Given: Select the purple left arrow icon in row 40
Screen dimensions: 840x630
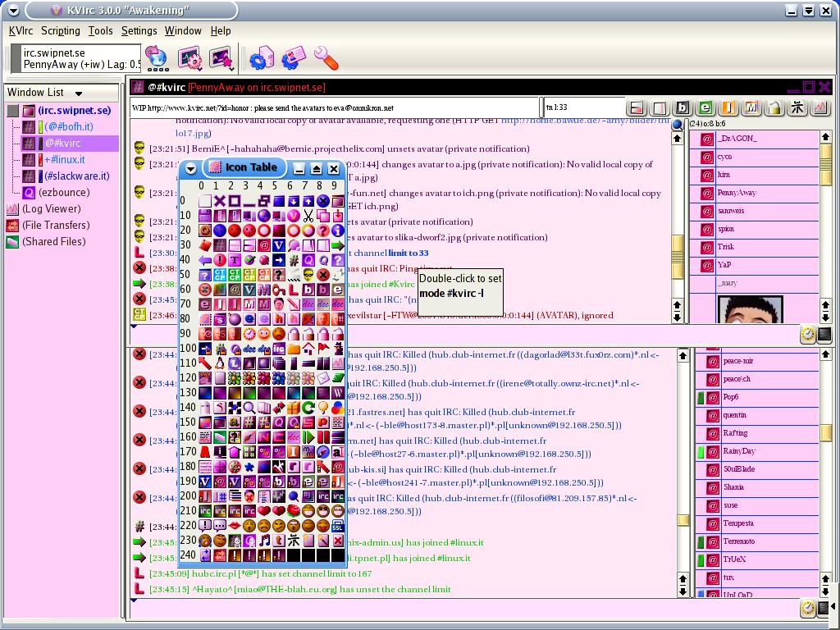Looking at the screenshot, I should tap(205, 260).
